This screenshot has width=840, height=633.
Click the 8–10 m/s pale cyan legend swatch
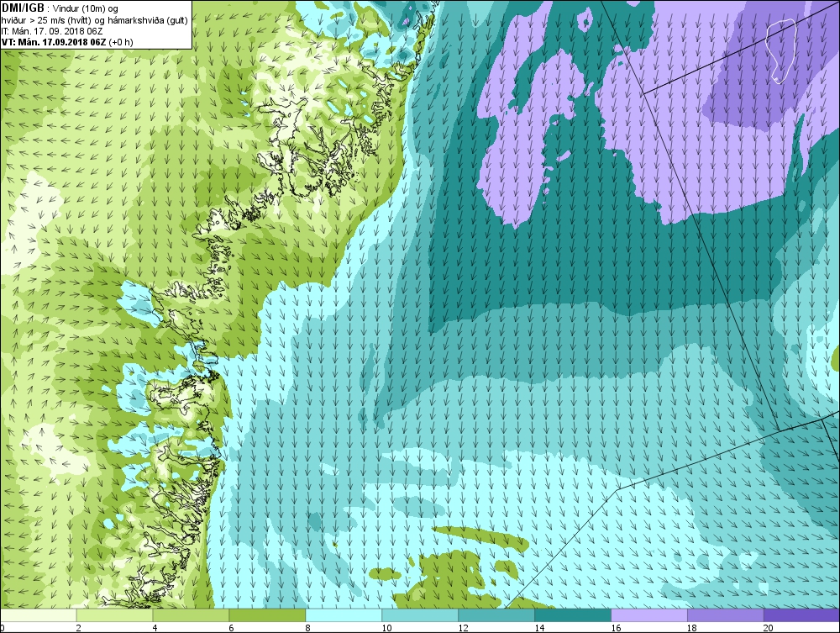344,615
